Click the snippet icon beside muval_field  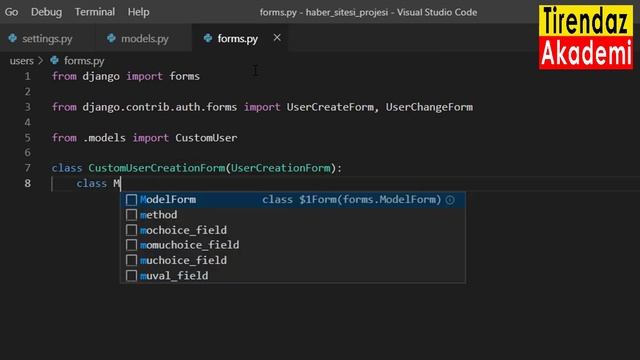coord(131,276)
